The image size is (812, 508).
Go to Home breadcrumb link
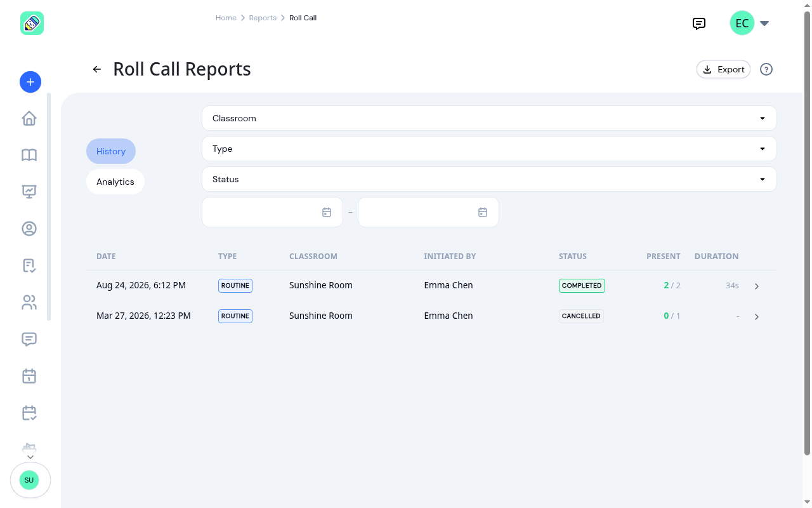(x=226, y=18)
